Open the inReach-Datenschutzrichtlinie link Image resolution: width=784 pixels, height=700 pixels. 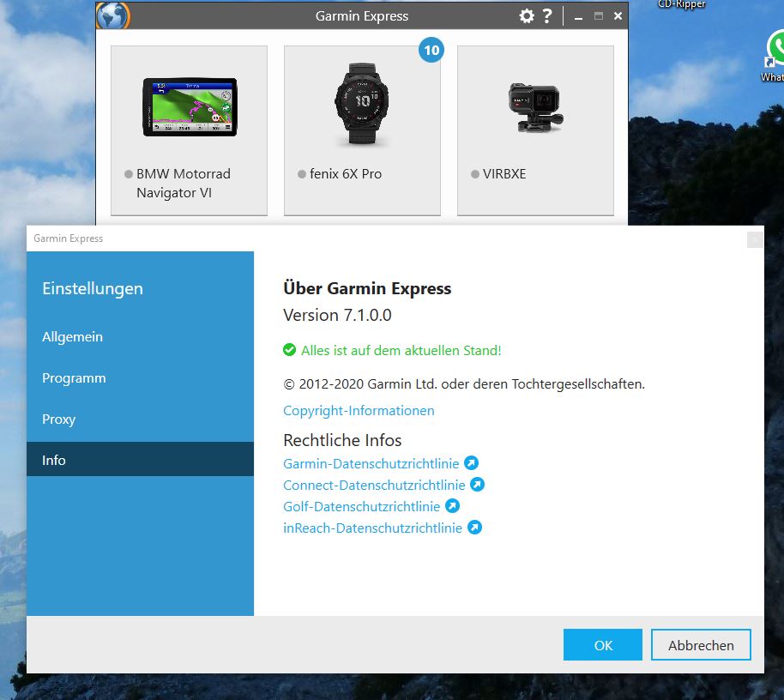click(372, 528)
